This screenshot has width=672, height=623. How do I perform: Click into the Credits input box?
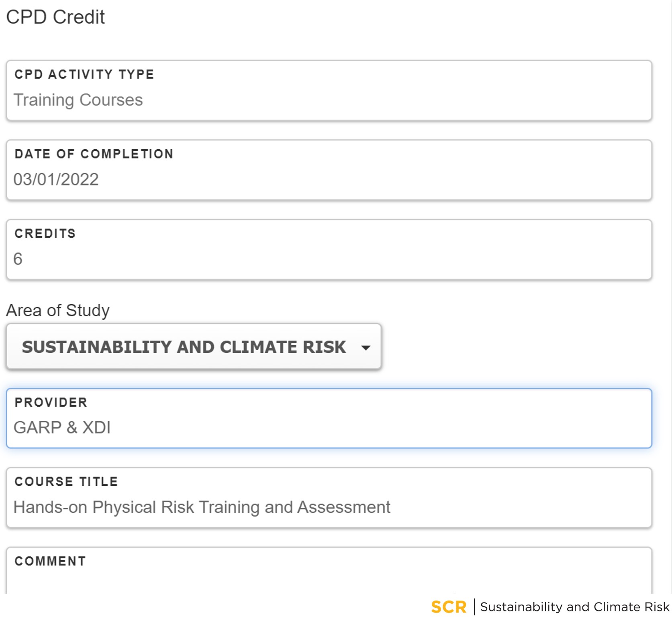click(x=329, y=249)
